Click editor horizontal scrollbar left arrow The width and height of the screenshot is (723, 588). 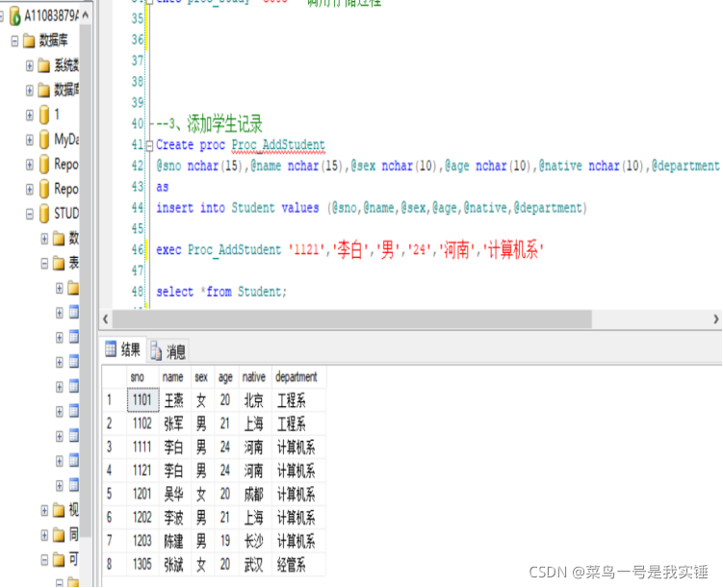click(x=106, y=319)
